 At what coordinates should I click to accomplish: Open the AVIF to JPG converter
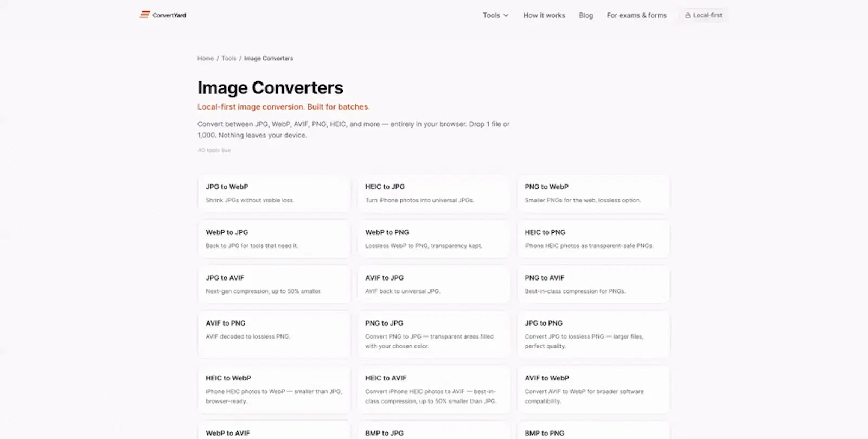coord(433,284)
